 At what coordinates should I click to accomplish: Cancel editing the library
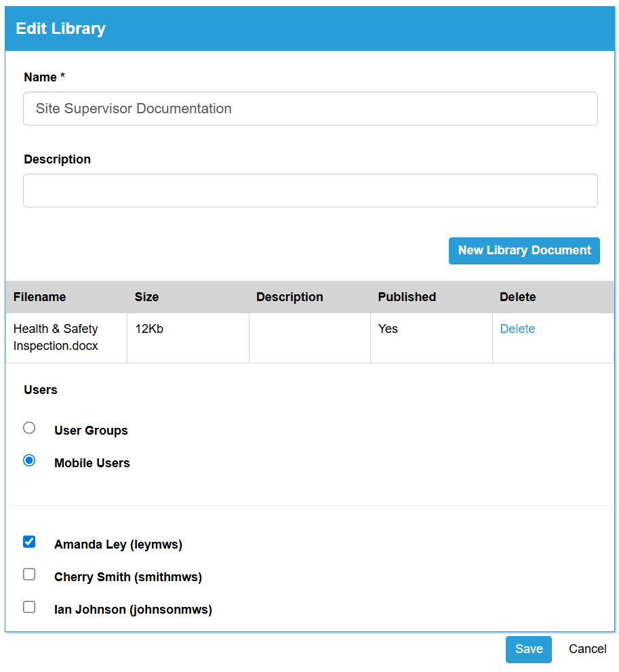587,649
